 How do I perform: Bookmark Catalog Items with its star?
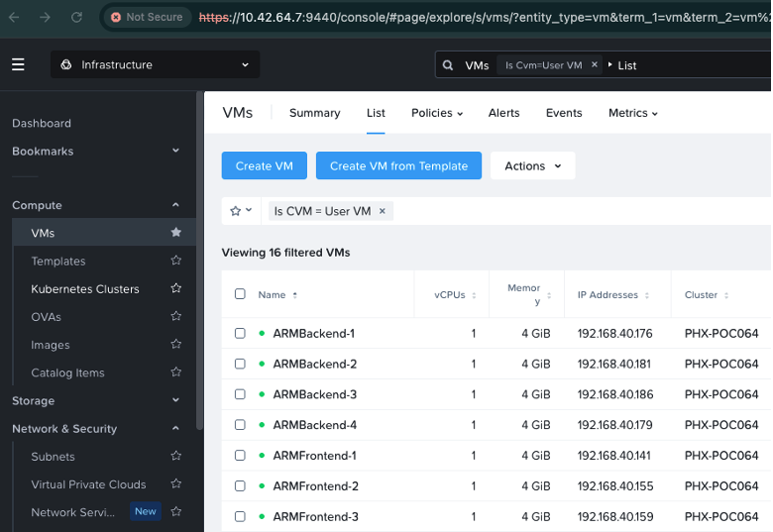click(176, 372)
